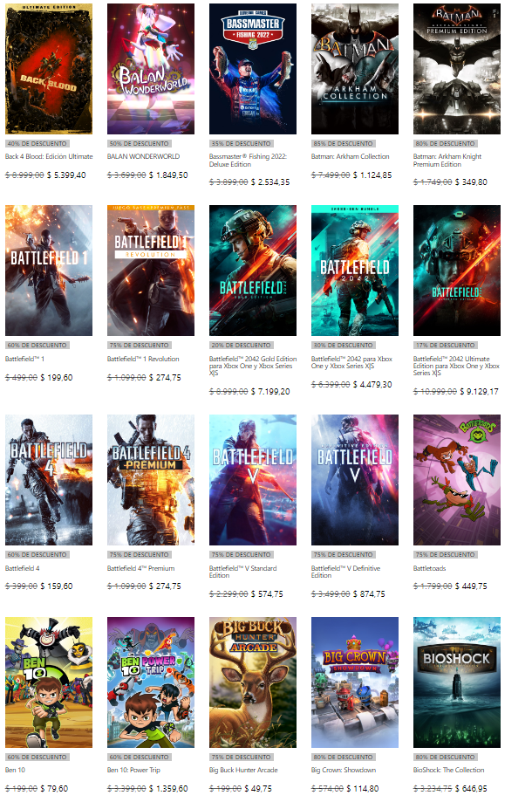
Task: Select the Battlefield V Definitive Edition cover art
Action: pyautogui.click(x=355, y=480)
